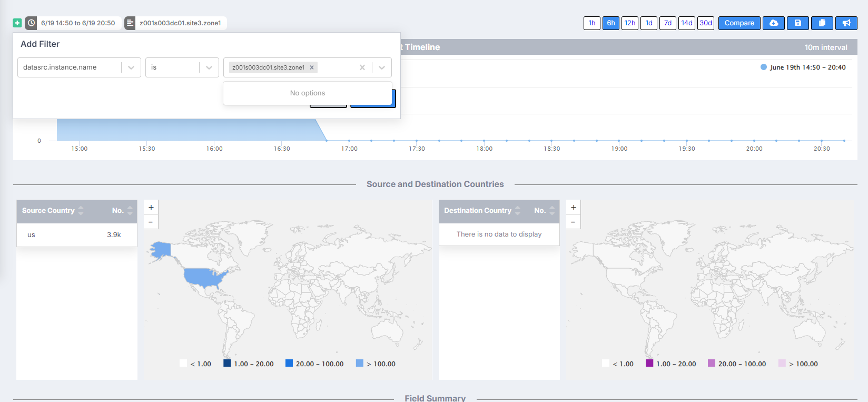The image size is (868, 402).
Task: Sort source table by No. column
Action: coord(122,211)
